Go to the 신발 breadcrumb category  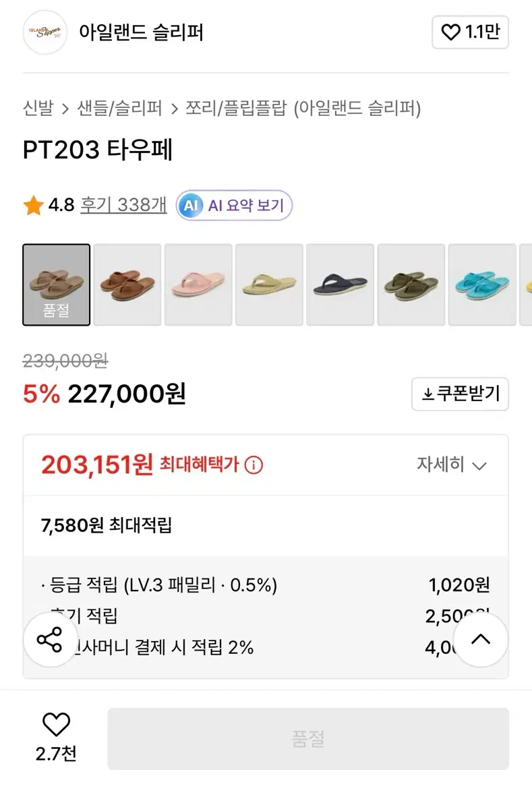[38, 108]
